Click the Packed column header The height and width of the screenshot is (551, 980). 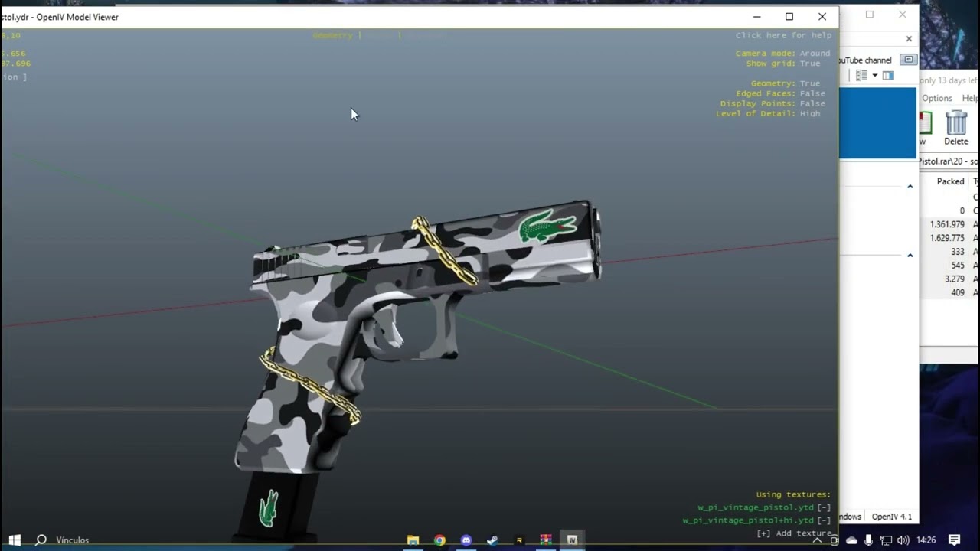950,181
